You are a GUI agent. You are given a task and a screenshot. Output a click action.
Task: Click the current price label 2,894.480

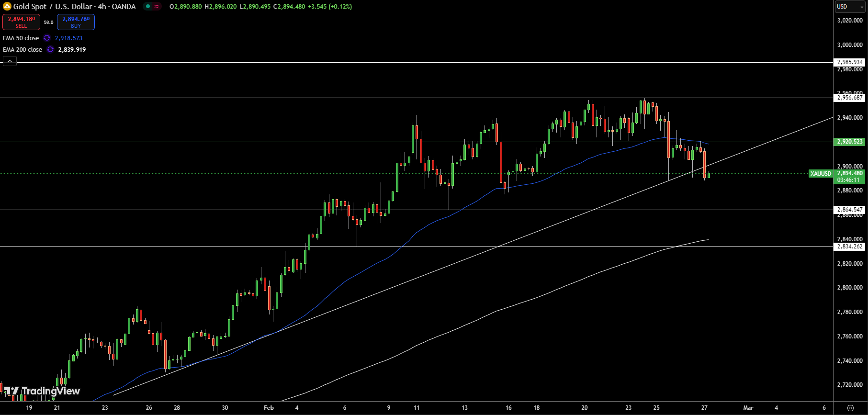point(850,173)
